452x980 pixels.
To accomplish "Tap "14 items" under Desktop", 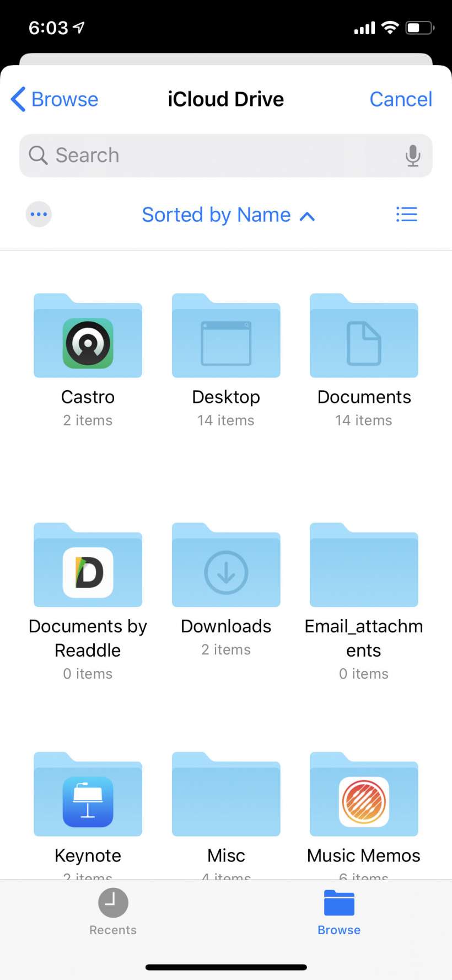I will coord(226,420).
